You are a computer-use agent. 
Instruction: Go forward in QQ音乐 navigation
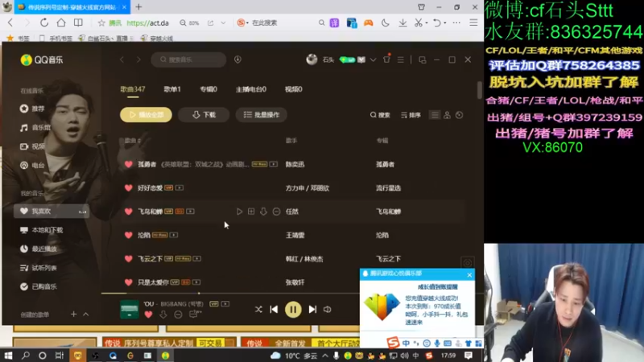click(x=138, y=60)
